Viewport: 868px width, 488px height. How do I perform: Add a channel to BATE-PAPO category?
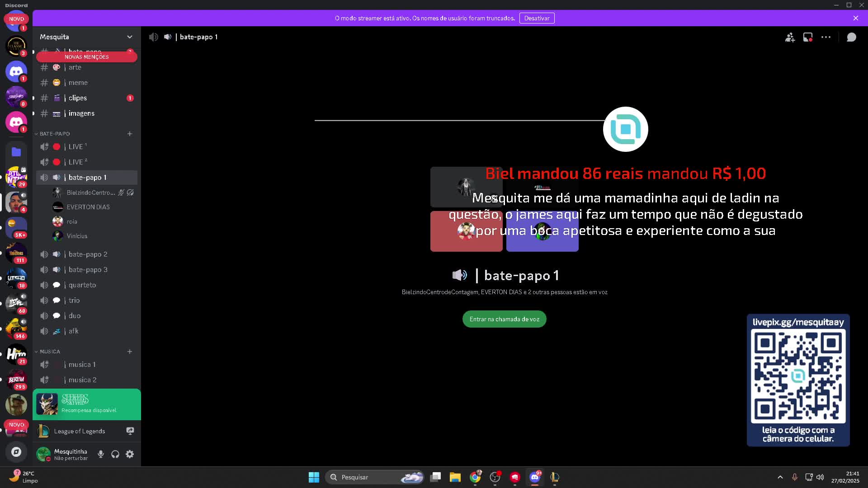coord(130,134)
